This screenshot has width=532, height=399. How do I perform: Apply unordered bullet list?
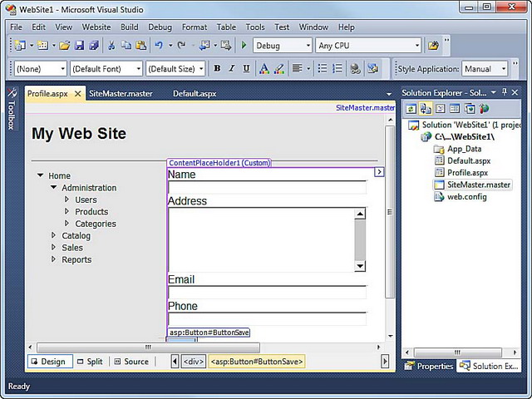pos(323,68)
